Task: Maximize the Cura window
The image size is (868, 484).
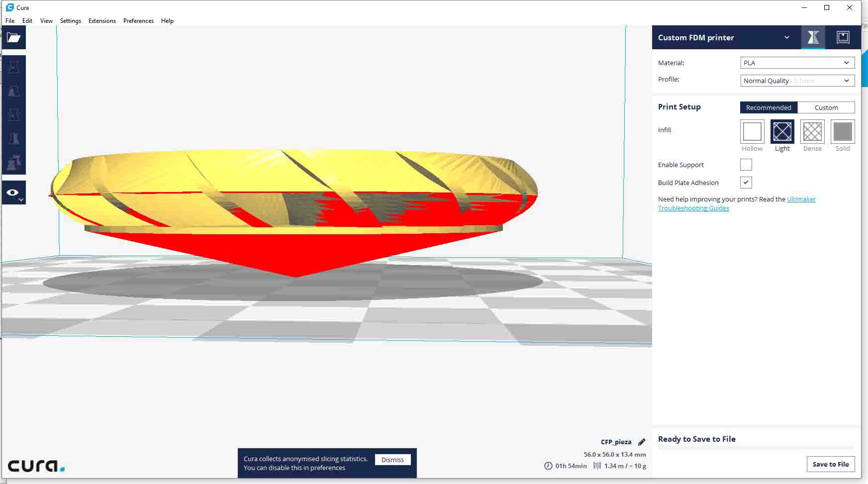Action: (827, 7)
